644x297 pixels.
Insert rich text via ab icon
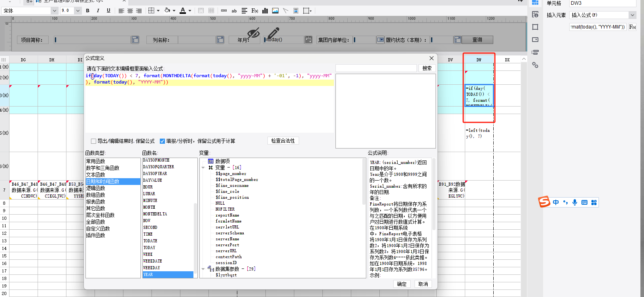pyautogui.click(x=234, y=11)
